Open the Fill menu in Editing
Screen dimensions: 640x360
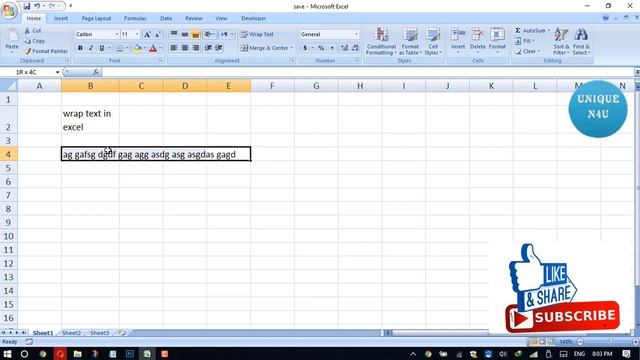pos(525,41)
